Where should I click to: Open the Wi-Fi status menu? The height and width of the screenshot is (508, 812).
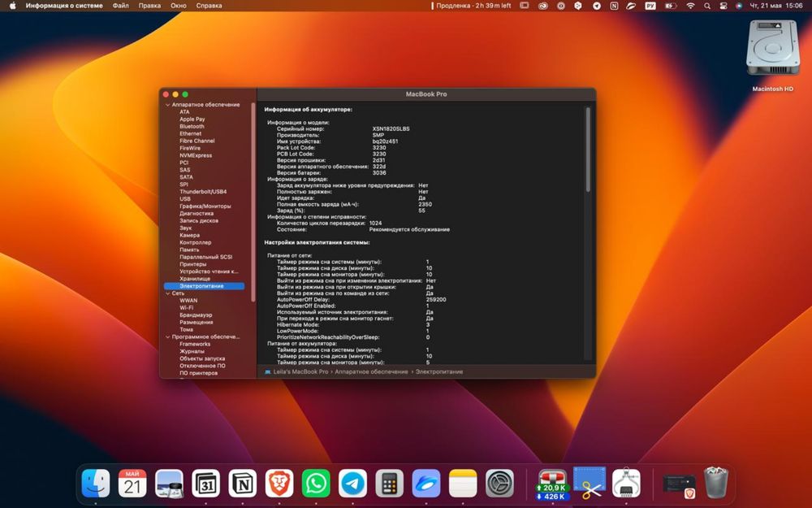tap(690, 6)
